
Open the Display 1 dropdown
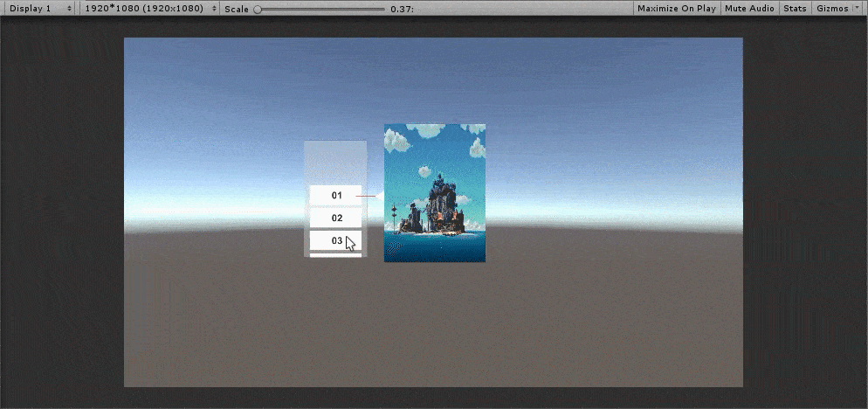(x=40, y=9)
